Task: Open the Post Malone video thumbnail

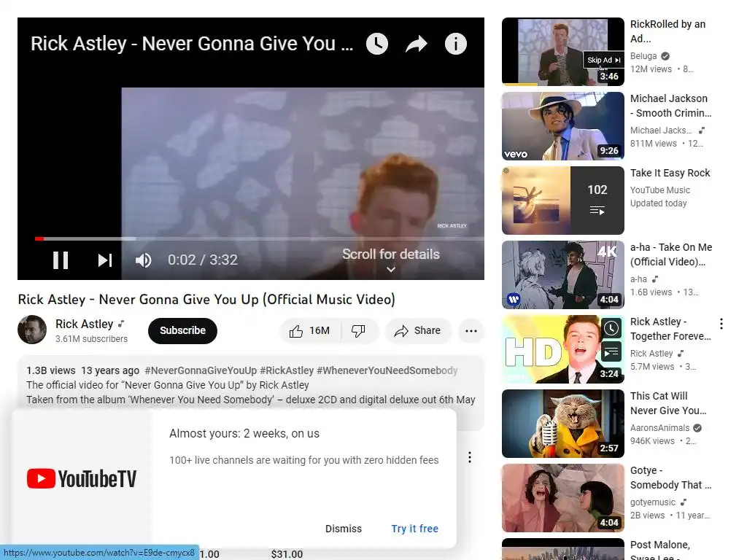Action: point(563,549)
